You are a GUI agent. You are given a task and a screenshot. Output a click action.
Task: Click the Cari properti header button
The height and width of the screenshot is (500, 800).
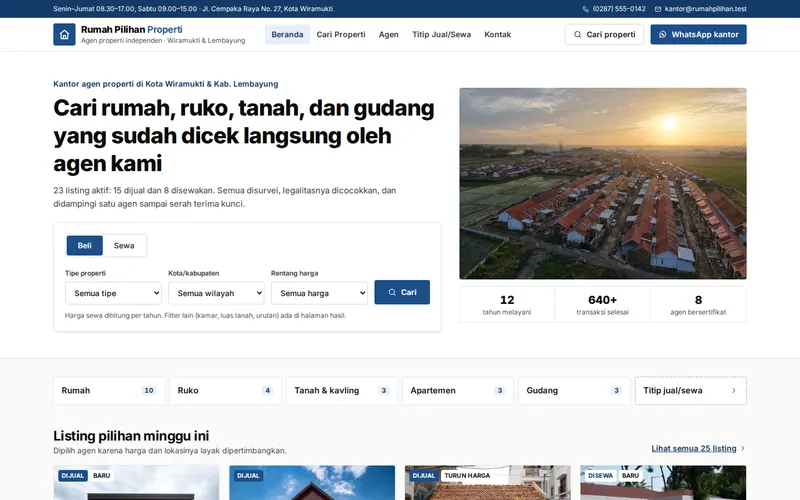click(605, 35)
